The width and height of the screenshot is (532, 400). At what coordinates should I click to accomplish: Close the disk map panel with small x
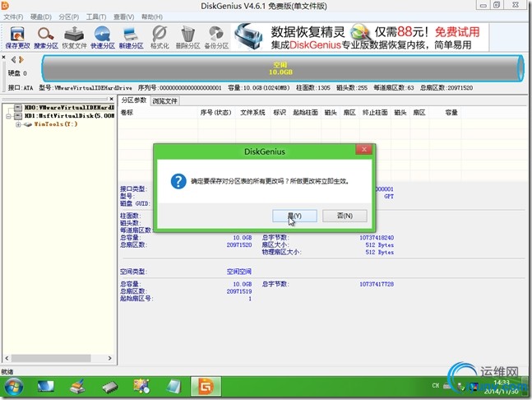[3, 57]
